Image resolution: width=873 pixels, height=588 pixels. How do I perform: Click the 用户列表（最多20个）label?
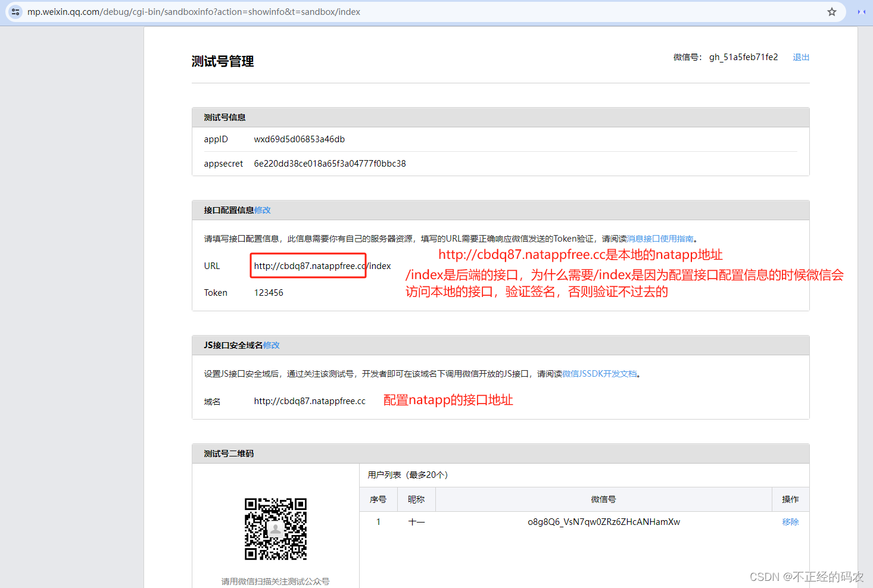408,475
